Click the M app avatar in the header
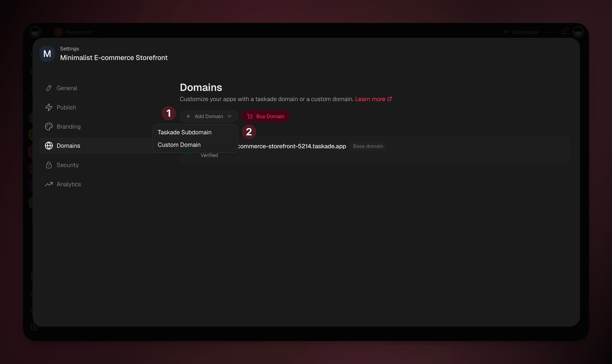 (x=47, y=54)
